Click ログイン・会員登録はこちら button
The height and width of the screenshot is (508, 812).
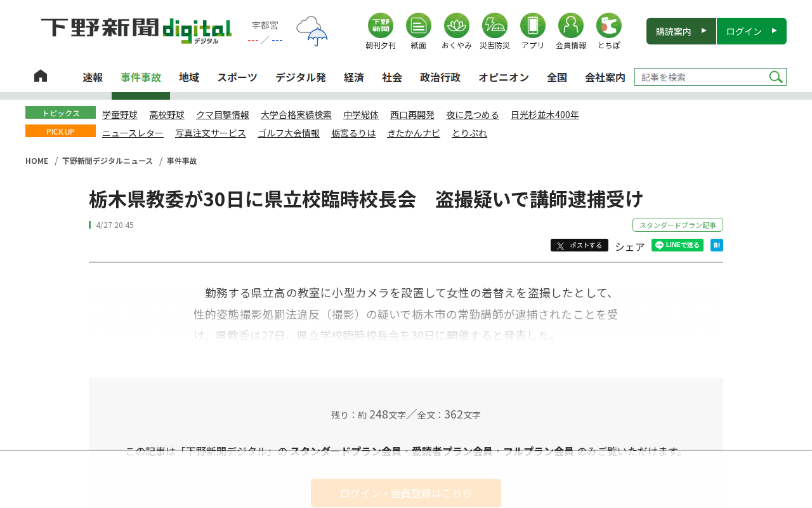[406, 493]
